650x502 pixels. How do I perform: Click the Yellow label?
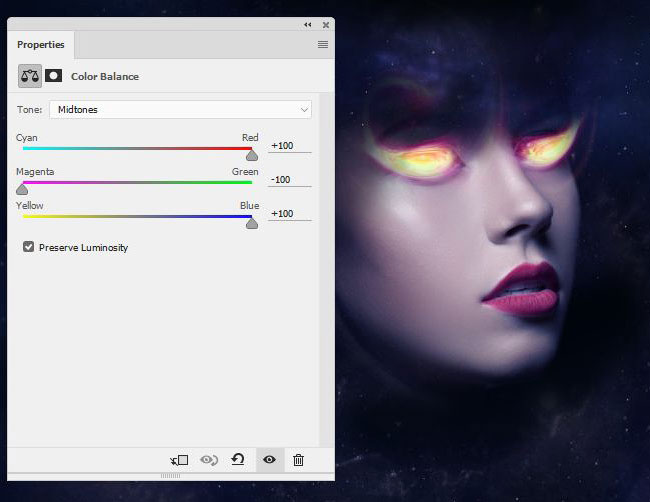[x=29, y=206]
